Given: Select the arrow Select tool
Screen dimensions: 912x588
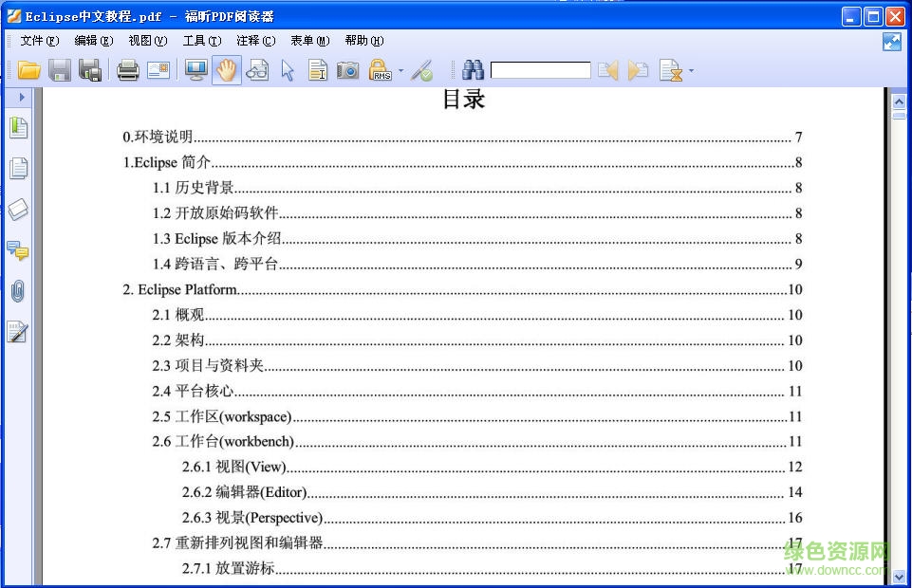Looking at the screenshot, I should click(288, 69).
